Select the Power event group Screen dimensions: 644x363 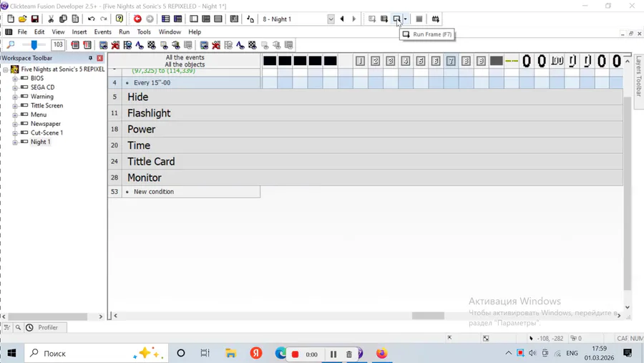(372, 129)
